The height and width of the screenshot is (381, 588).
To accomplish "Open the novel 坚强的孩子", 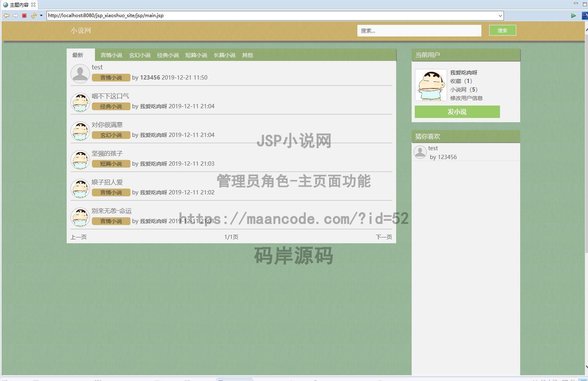I will (x=107, y=153).
